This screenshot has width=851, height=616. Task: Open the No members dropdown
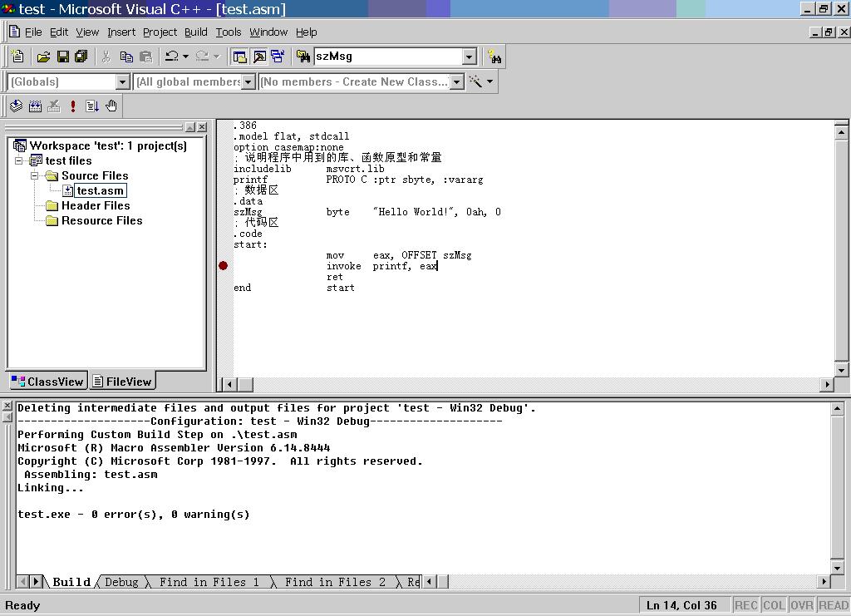457,82
